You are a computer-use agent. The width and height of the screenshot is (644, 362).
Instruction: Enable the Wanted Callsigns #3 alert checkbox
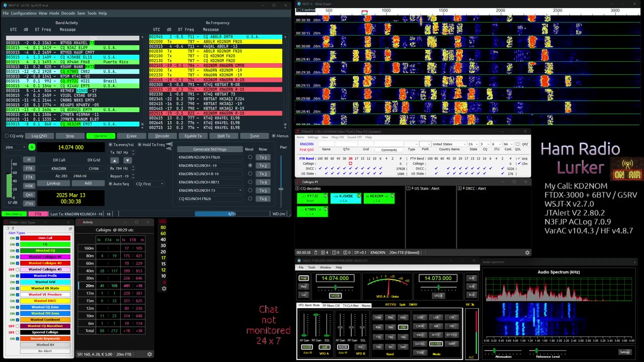tap(18, 269)
